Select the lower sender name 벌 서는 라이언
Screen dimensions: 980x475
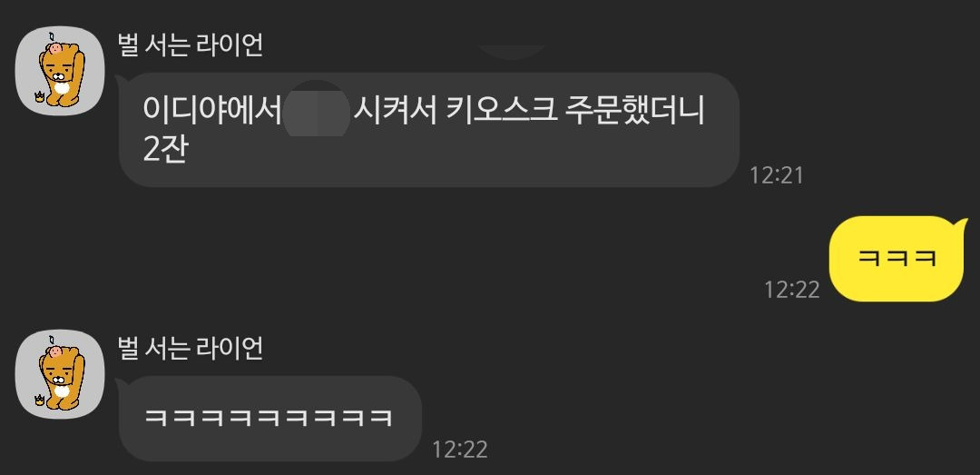pos(191,348)
